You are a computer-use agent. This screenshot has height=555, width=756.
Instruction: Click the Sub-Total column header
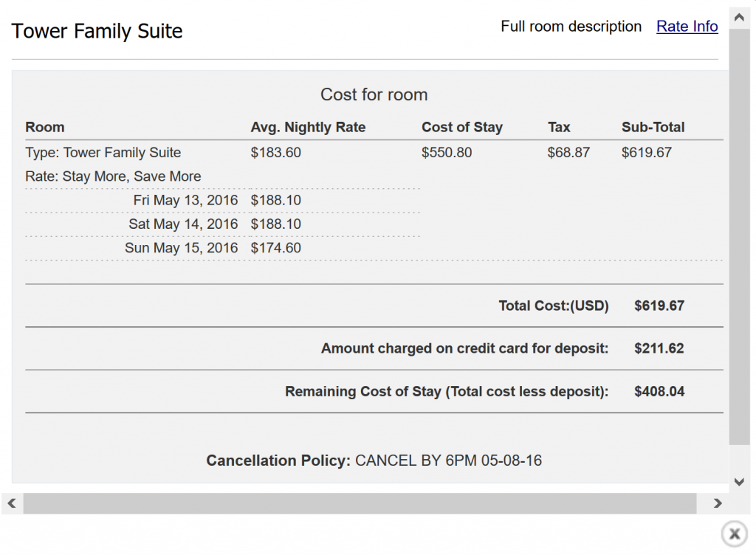pyautogui.click(x=653, y=127)
